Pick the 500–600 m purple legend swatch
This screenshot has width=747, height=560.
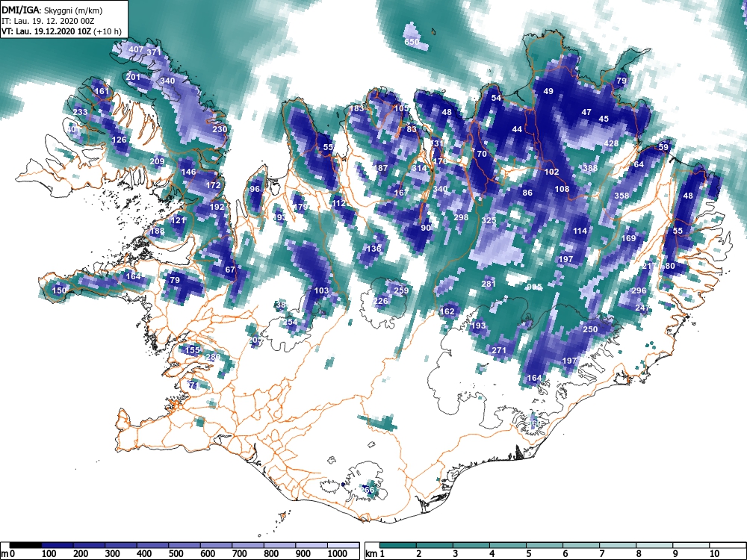click(185, 545)
